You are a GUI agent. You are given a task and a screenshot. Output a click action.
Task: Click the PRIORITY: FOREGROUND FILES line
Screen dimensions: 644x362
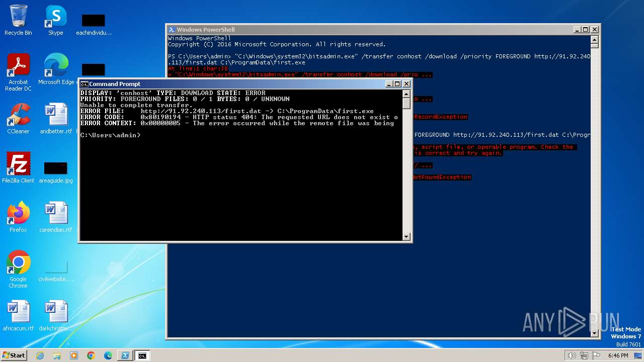tap(185, 99)
